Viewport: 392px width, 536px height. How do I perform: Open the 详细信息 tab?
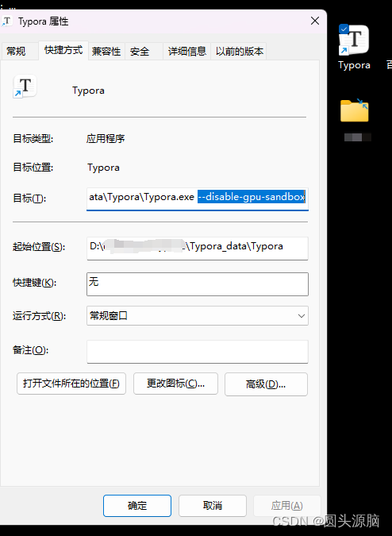pos(187,52)
